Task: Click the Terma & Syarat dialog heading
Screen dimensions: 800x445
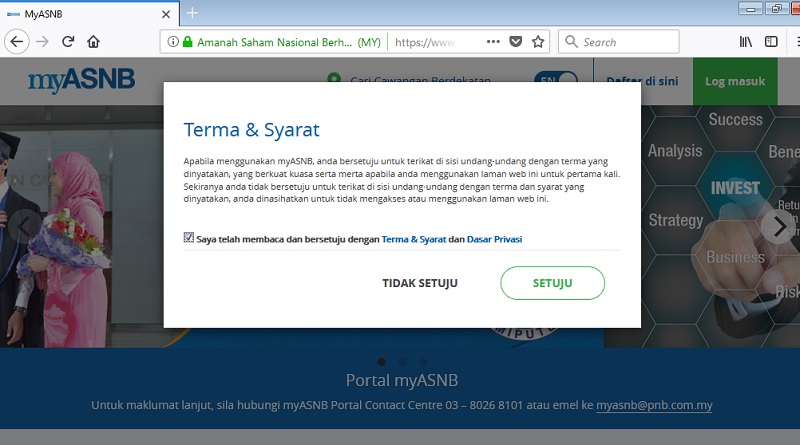Action: [252, 130]
